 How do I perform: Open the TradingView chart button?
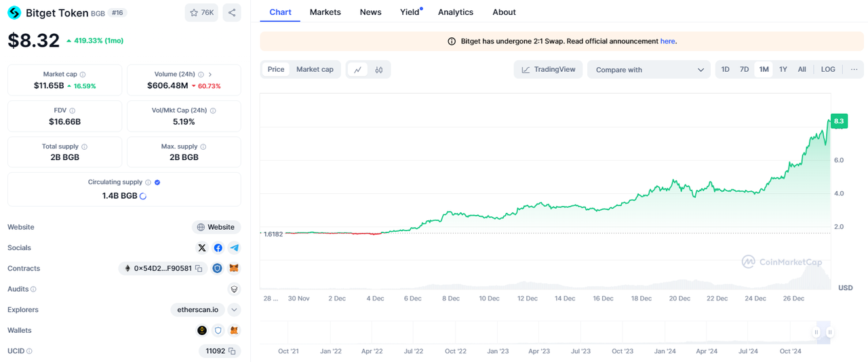548,69
